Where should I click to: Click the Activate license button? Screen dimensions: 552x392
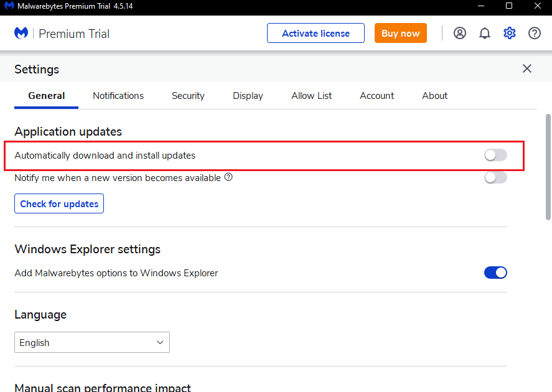[316, 33]
